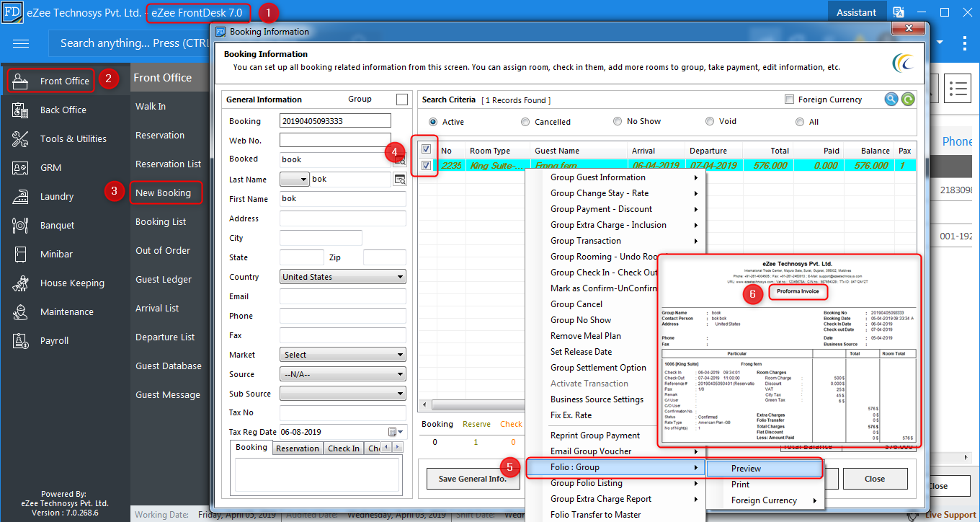Open GRM module icon
Viewport: 980px width, 522px height.
point(20,167)
